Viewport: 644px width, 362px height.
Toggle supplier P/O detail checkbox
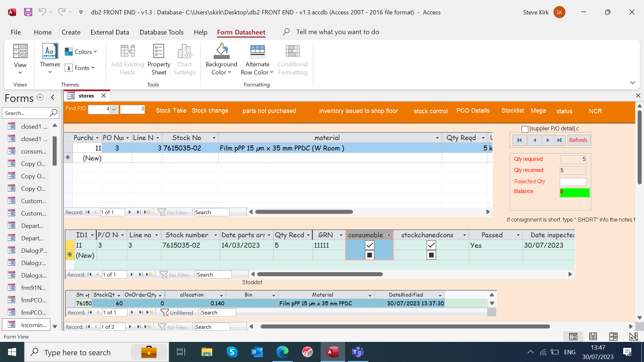click(x=525, y=129)
